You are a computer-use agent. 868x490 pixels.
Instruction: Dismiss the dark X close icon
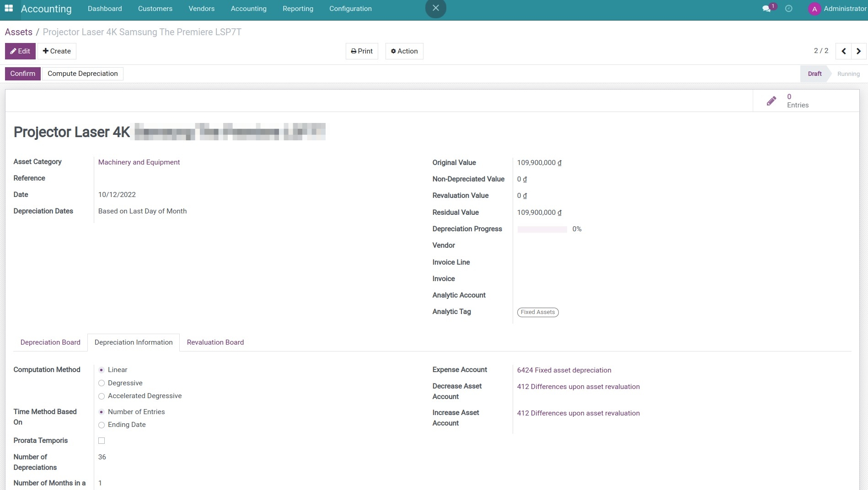(x=435, y=8)
